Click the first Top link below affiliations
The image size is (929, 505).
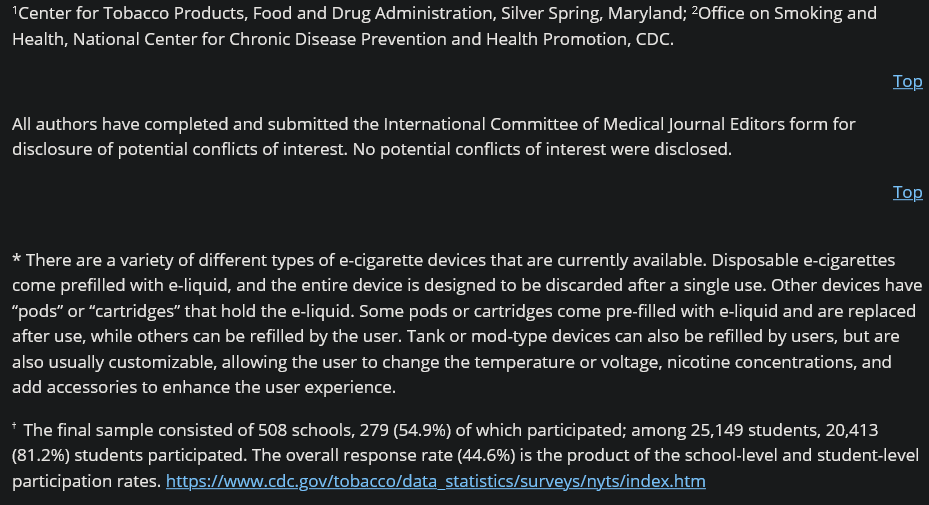(907, 81)
